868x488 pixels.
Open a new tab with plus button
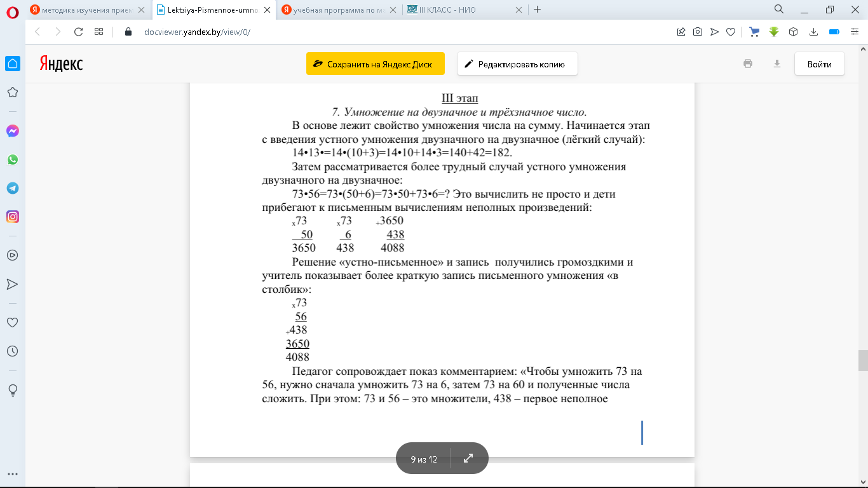(x=538, y=10)
